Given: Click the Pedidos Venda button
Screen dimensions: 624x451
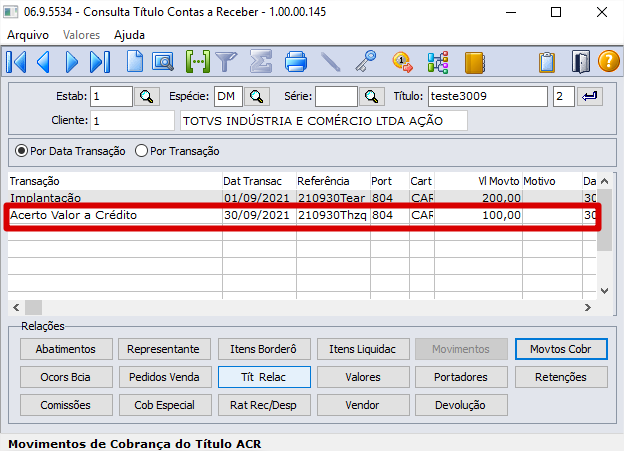Looking at the screenshot, I should click(164, 377).
